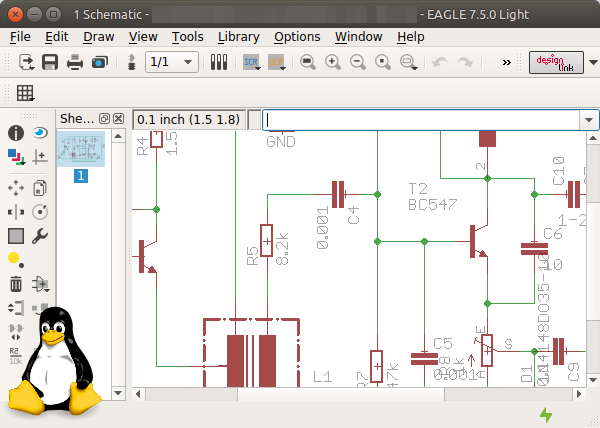Image resolution: width=600 pixels, height=428 pixels.
Task: Open the Draw menu
Action: pos(99,37)
